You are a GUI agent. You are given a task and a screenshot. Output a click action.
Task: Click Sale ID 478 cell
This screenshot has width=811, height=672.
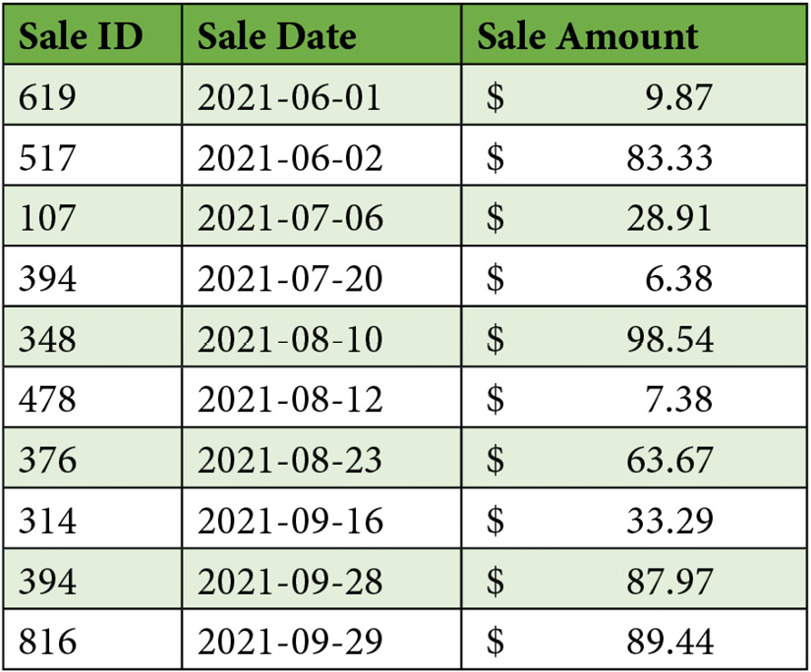click(47, 400)
